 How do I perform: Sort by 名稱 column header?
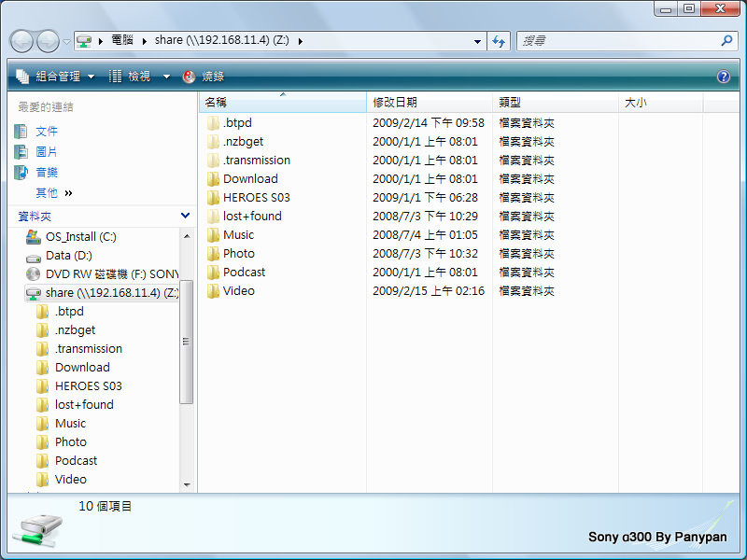(x=283, y=102)
